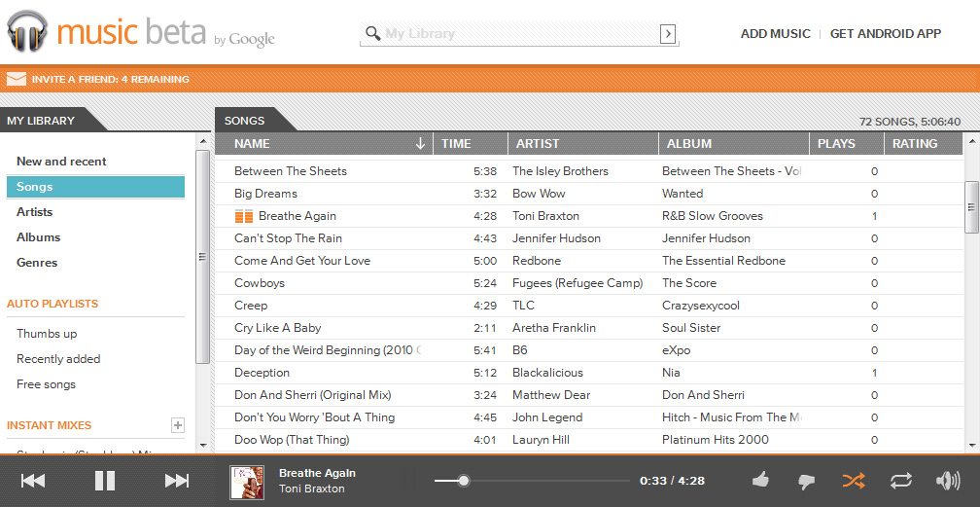Pause the currently playing song
This screenshot has height=507, width=980.
pos(105,481)
